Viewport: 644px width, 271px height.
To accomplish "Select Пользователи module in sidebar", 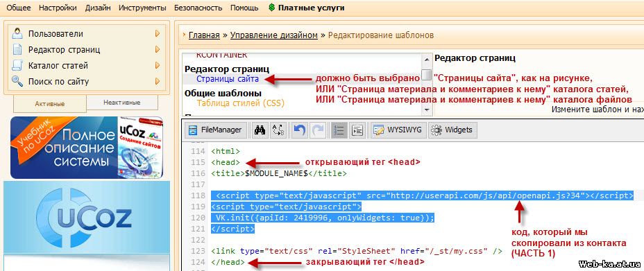I will click(56, 34).
